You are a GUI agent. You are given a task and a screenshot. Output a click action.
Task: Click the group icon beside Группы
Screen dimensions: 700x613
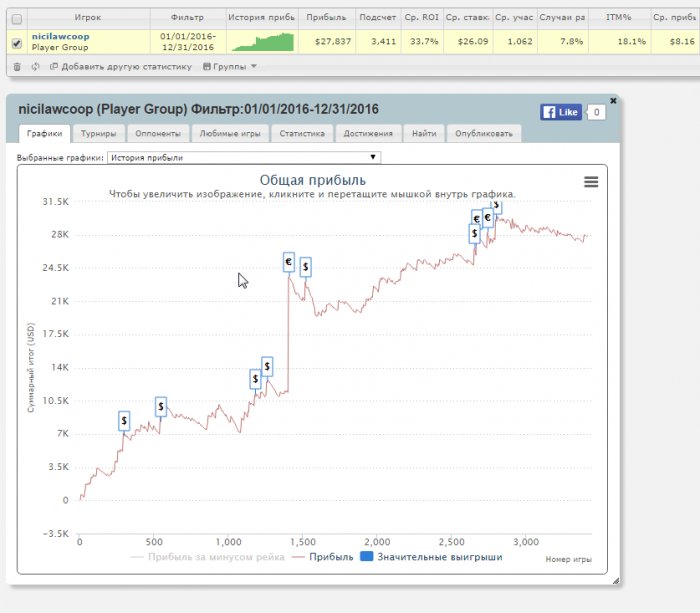(x=207, y=67)
